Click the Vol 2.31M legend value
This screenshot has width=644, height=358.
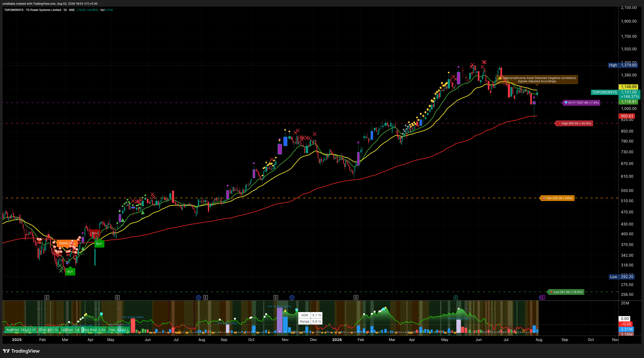click(x=106, y=10)
